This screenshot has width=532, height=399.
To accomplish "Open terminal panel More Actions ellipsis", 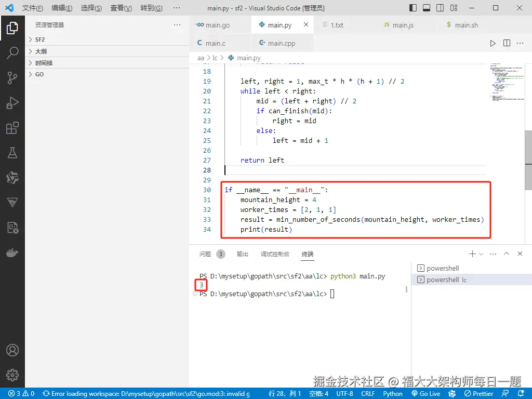I will coord(493,254).
